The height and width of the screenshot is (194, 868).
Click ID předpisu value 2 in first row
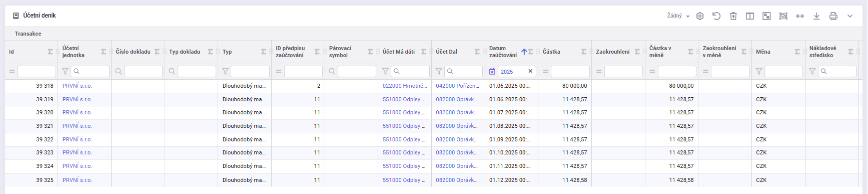[x=318, y=86]
